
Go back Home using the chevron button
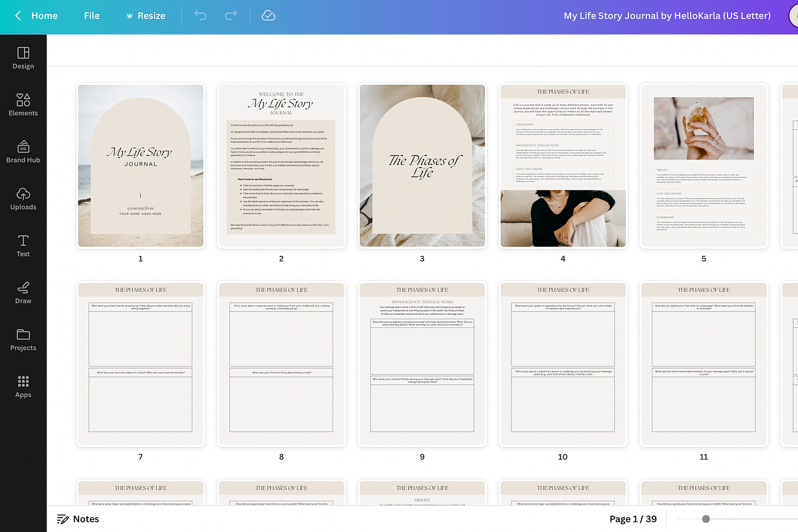(19, 15)
